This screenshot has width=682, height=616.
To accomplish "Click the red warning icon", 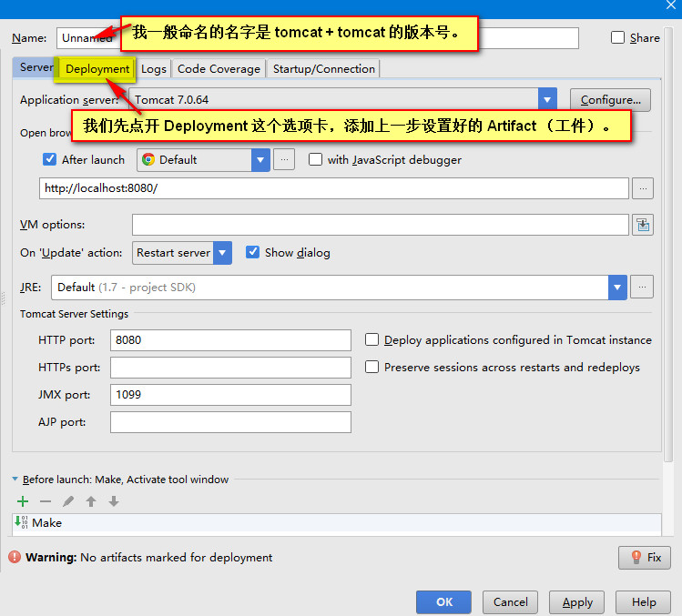I will coord(15,557).
